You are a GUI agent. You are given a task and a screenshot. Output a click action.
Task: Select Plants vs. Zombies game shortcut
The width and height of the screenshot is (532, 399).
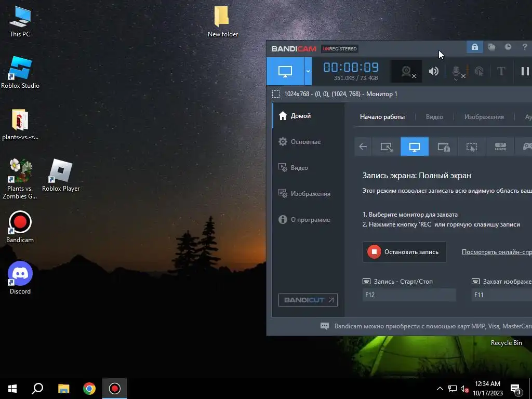tap(20, 179)
